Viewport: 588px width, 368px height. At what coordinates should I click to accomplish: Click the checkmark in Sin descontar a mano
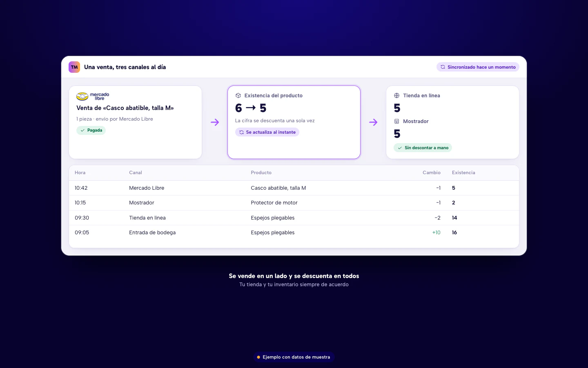pos(400,148)
